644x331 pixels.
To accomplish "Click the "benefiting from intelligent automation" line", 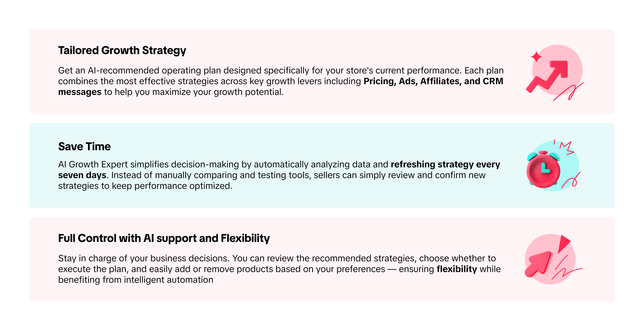I will point(136,280).
